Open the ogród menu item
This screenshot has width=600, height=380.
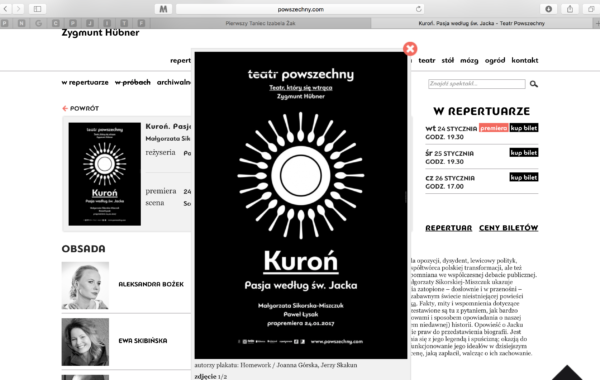pyautogui.click(x=495, y=60)
